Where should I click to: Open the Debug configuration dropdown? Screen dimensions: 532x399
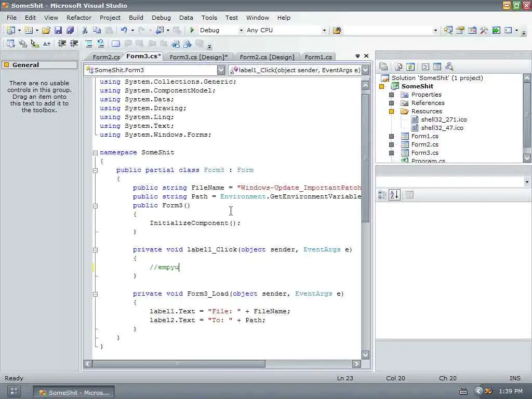tap(241, 30)
